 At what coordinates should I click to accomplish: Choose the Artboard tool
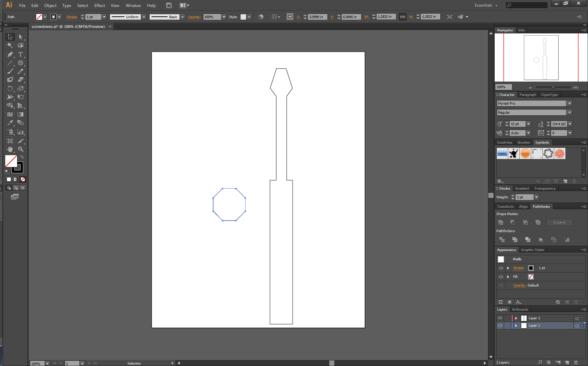(10, 141)
